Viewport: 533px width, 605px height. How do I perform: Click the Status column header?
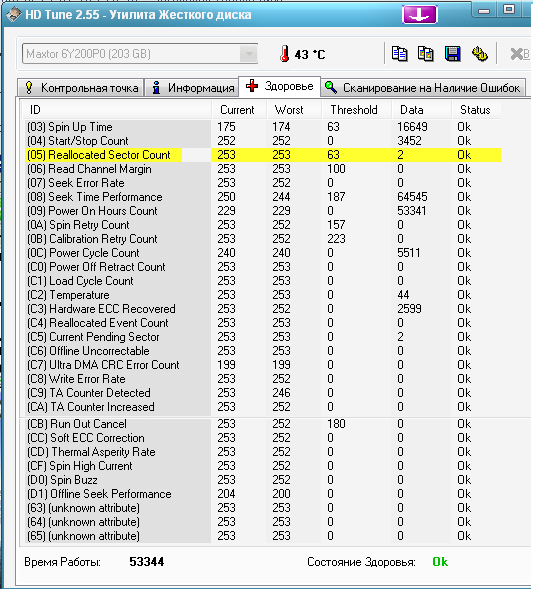coord(476,110)
